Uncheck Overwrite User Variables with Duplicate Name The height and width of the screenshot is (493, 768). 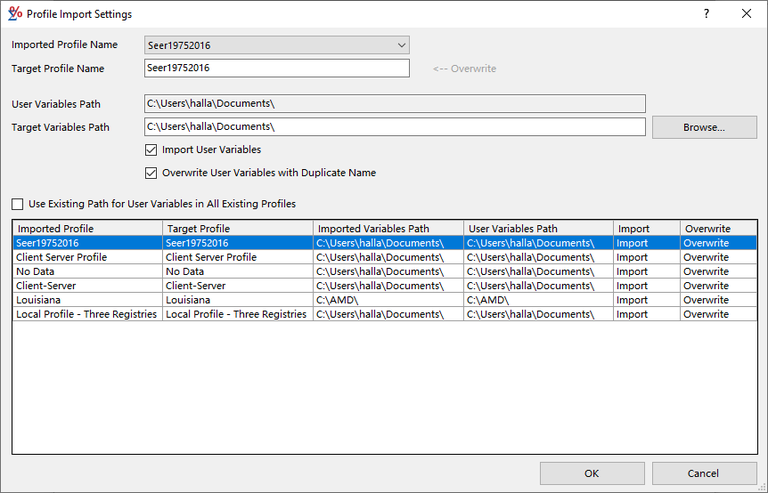point(152,173)
